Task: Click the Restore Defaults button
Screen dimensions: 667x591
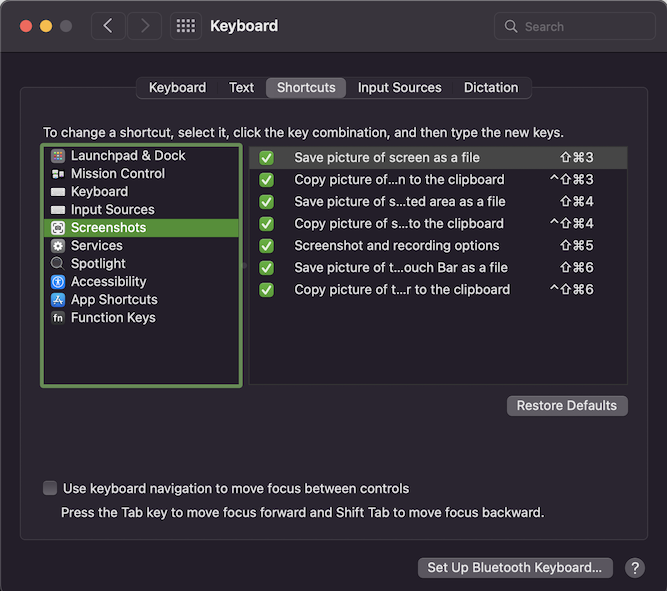Action: click(x=567, y=406)
